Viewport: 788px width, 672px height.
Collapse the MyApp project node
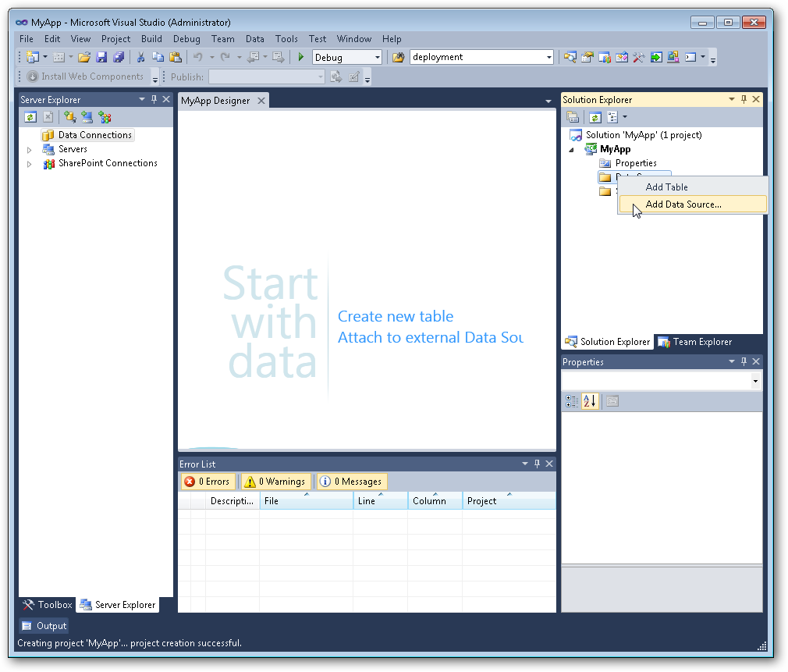(572, 149)
